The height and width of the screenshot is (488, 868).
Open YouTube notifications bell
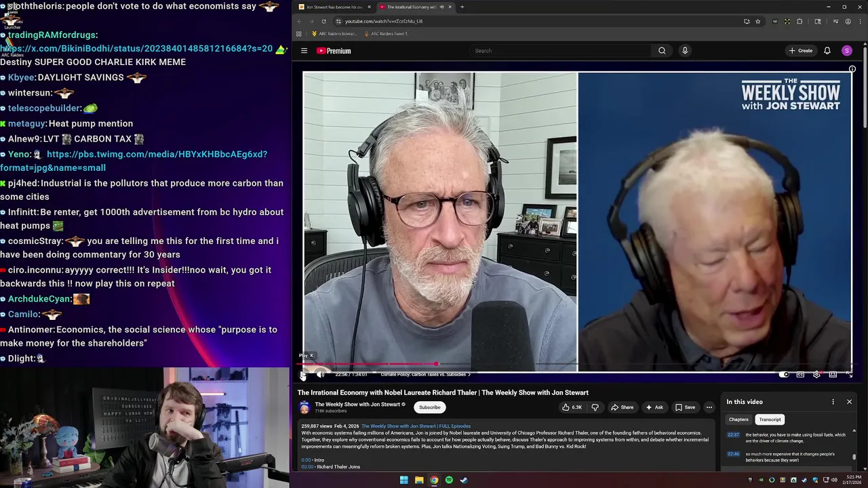pyautogui.click(x=827, y=51)
